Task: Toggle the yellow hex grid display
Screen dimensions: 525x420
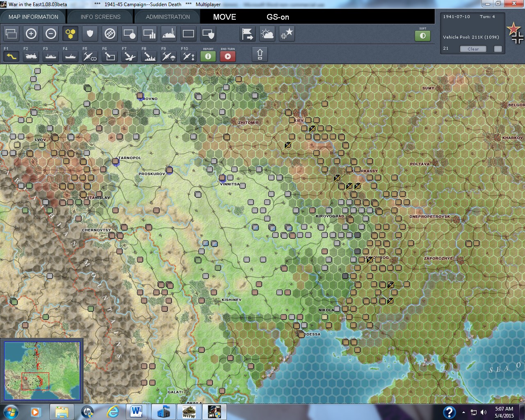Action: (71, 34)
